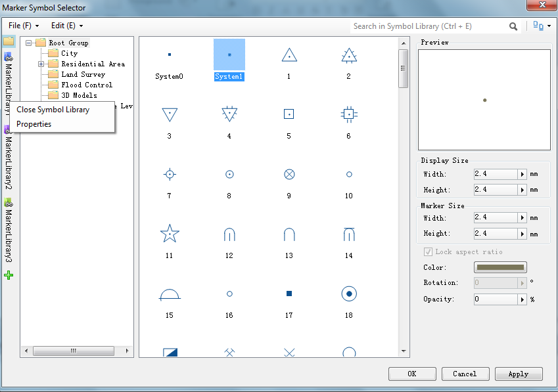The image size is (558, 392).
Task: Choose the circled X symbol 9
Action: pyautogui.click(x=289, y=174)
